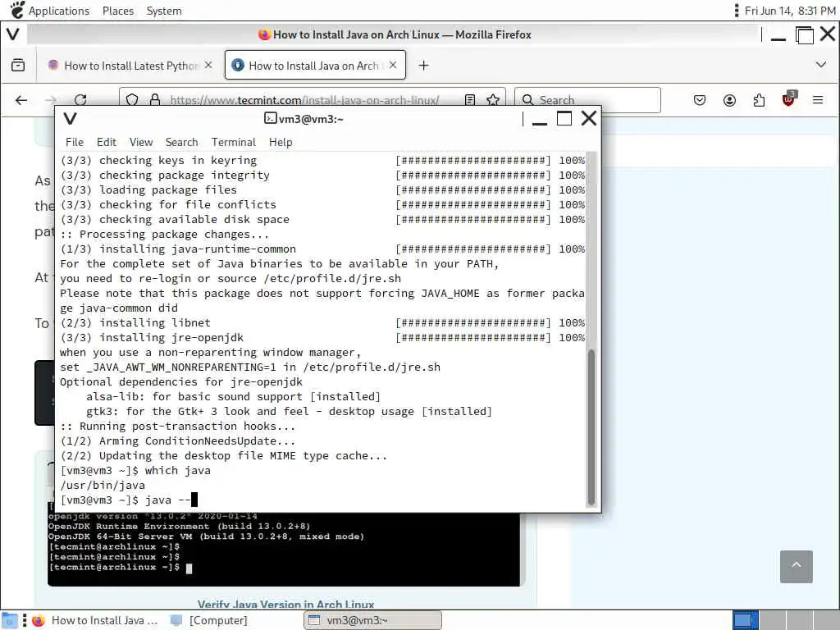Open the terminal Edit menu
This screenshot has height=630, width=840.
(x=106, y=142)
